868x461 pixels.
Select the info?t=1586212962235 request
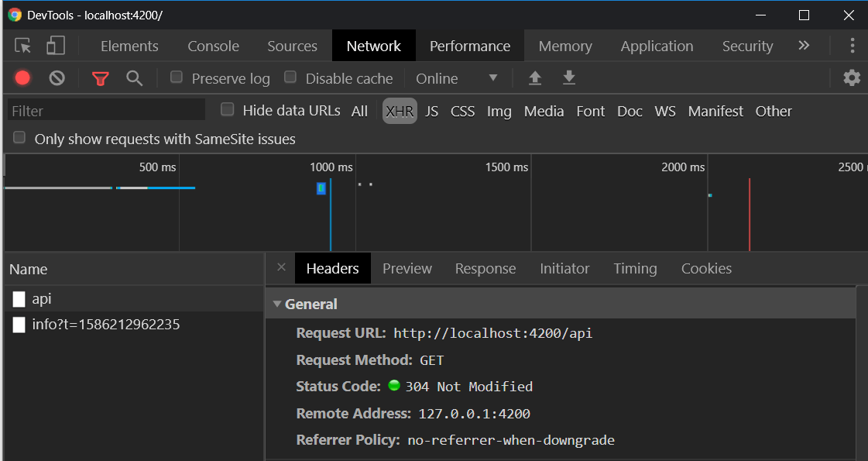tap(105, 325)
